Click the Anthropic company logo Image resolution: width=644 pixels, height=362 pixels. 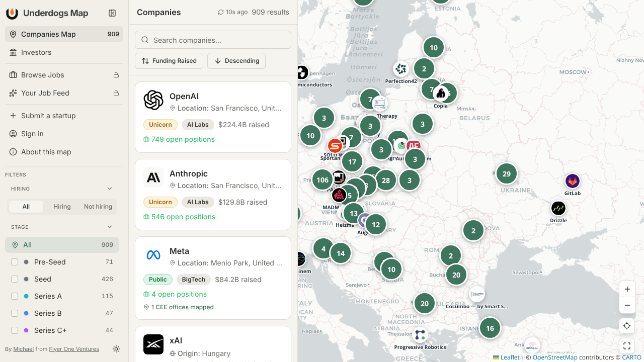[x=153, y=177]
